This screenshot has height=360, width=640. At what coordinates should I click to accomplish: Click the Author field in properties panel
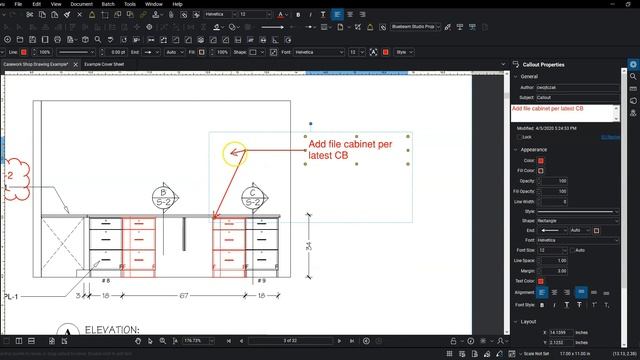(x=578, y=88)
